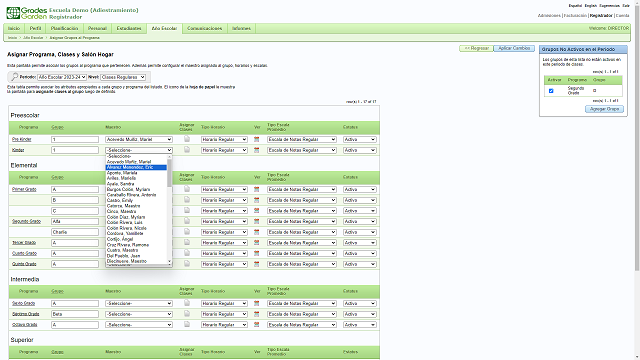Open Asignar Clases page icon for Kinder row

(x=187, y=150)
